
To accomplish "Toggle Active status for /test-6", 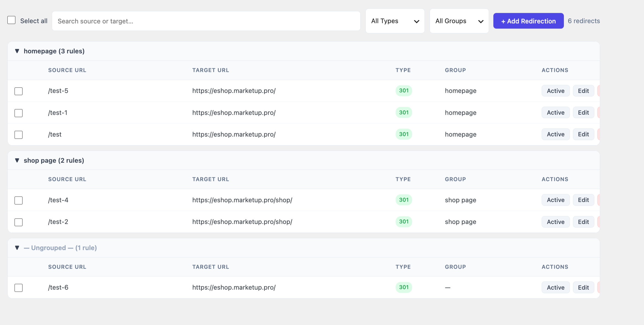I will coord(556,287).
